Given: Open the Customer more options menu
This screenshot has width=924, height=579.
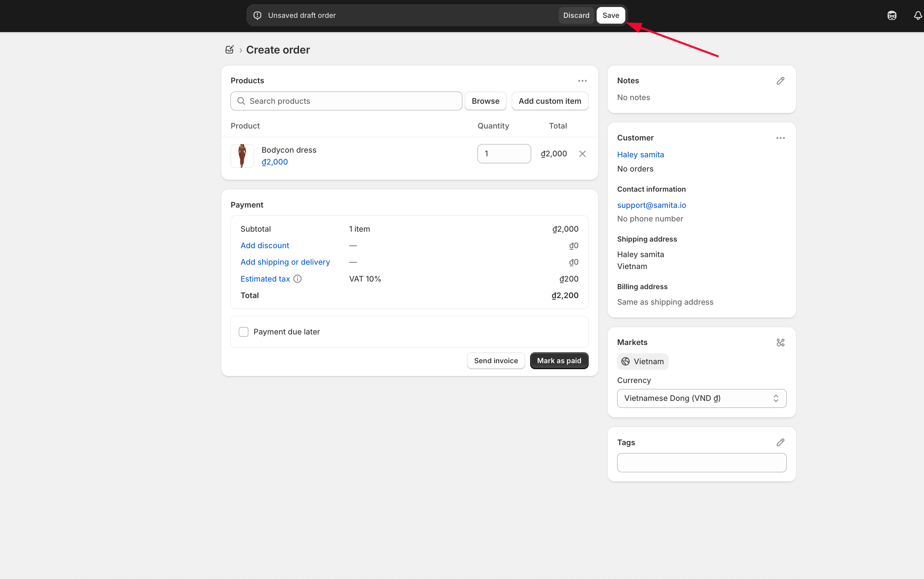Looking at the screenshot, I should tap(780, 138).
